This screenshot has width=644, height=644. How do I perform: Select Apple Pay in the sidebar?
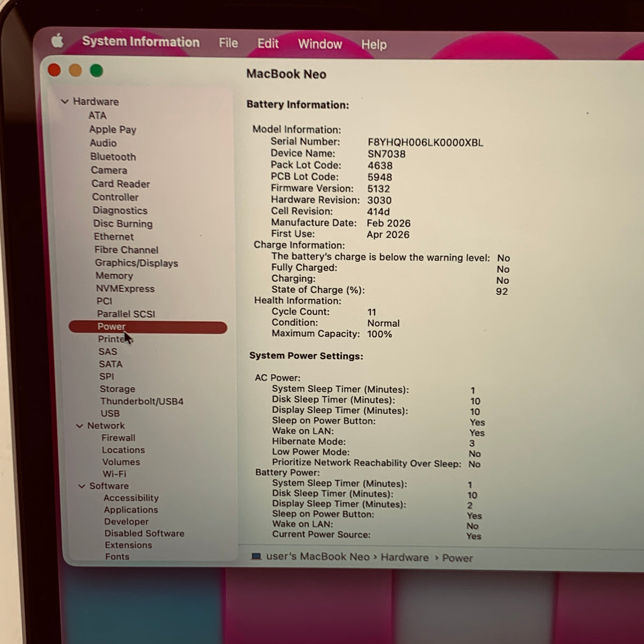pyautogui.click(x=113, y=129)
